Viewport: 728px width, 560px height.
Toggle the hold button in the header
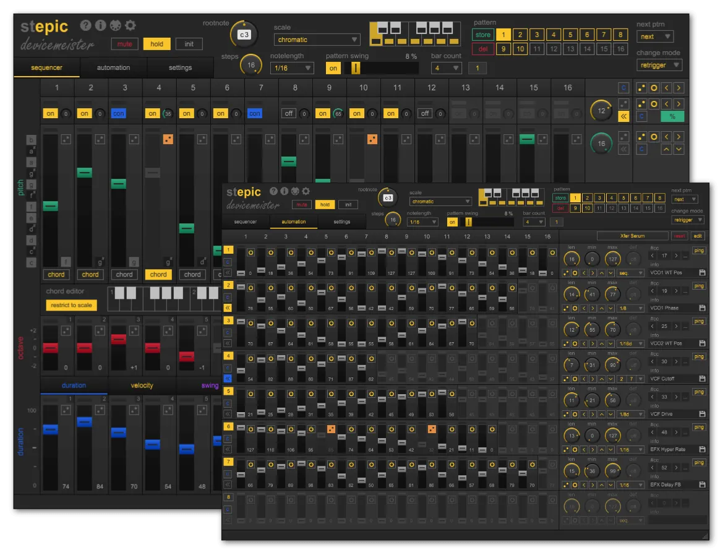tap(325, 204)
